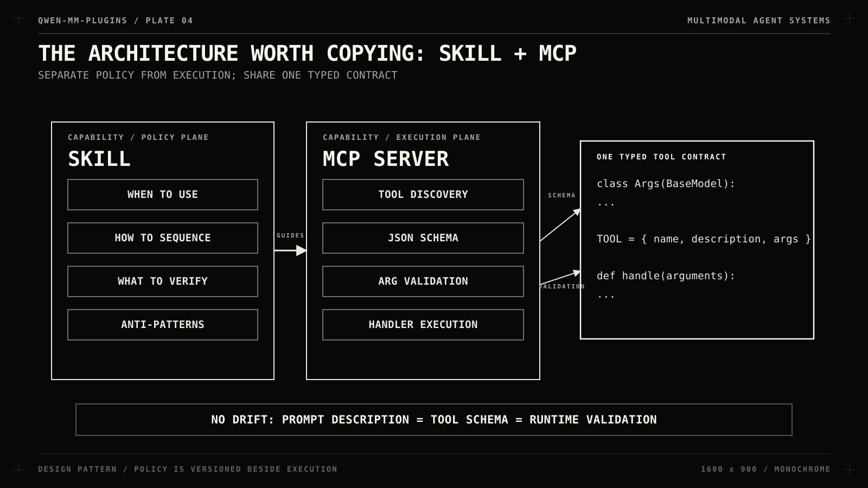868x488 pixels.
Task: Click the slide title about SKILL + MCP
Action: [307, 53]
